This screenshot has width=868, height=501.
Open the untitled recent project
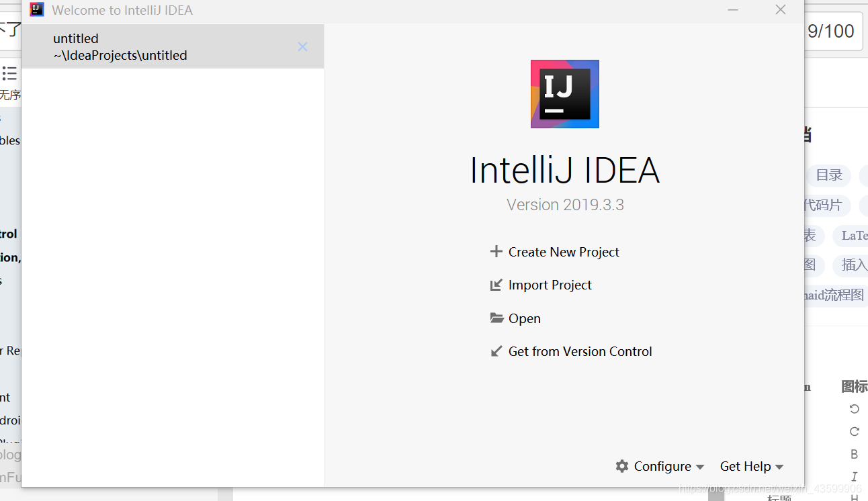click(173, 46)
